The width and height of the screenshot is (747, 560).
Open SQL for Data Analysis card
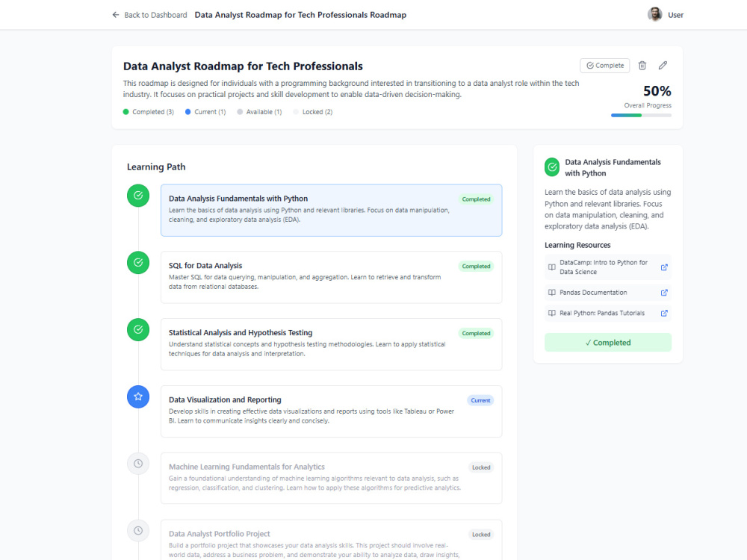coord(331,277)
